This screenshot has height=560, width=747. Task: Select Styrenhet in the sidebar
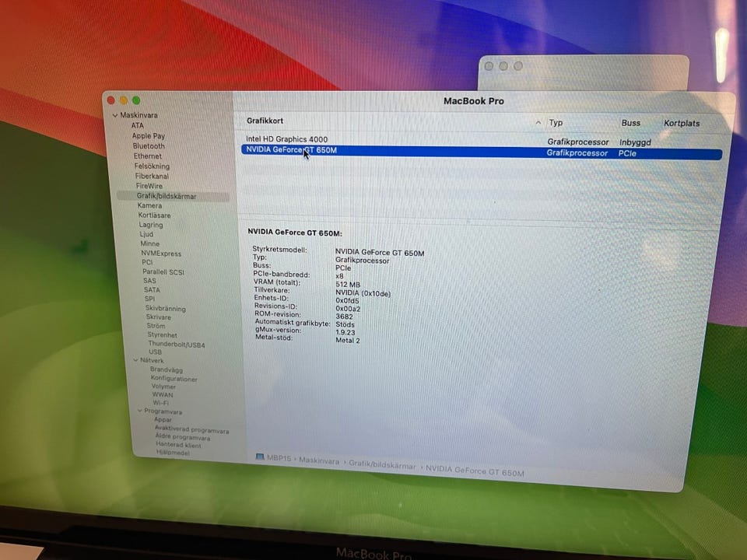163,334
